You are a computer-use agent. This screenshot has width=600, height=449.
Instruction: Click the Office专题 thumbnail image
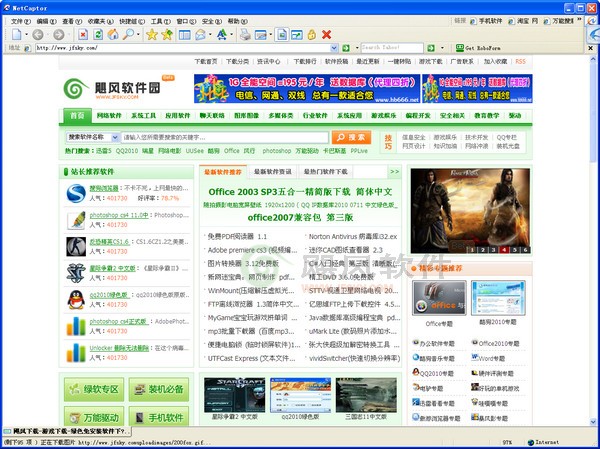[439, 298]
